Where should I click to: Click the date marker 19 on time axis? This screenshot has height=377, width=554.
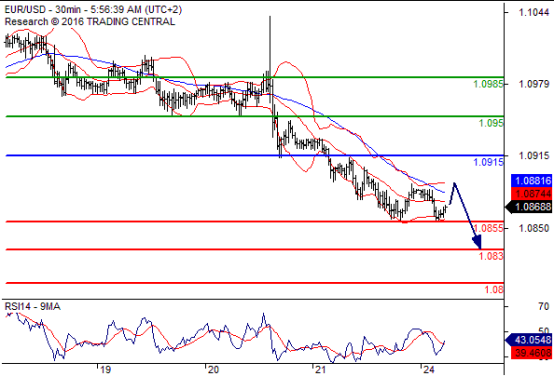pyautogui.click(x=105, y=370)
